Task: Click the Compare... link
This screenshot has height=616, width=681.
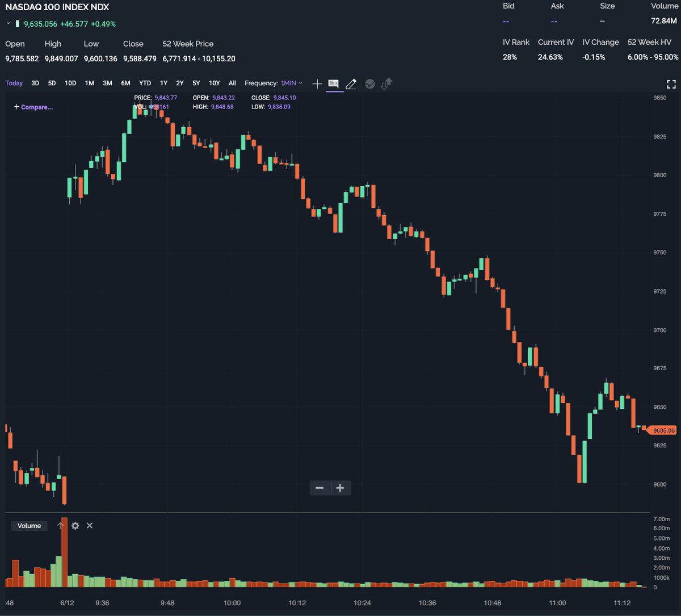Action: click(33, 107)
